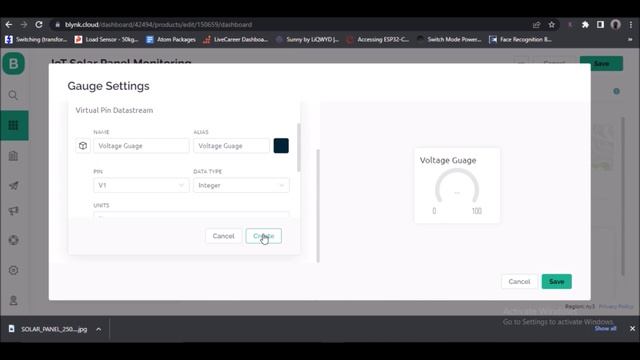Click Show all downloads
This screenshot has height=360, width=640.
coord(605,329)
